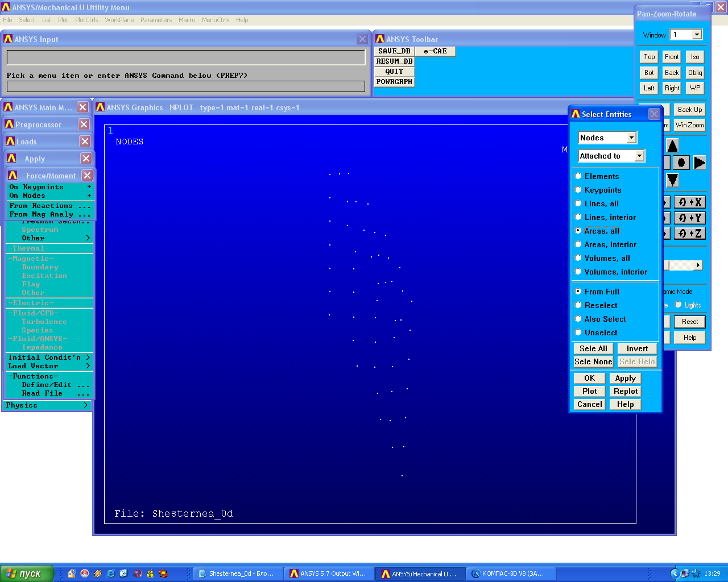Viewport: 728px width, 582px height.
Task: Switch to ANSYS 5.7 Output Window taskbar item
Action: (x=329, y=573)
